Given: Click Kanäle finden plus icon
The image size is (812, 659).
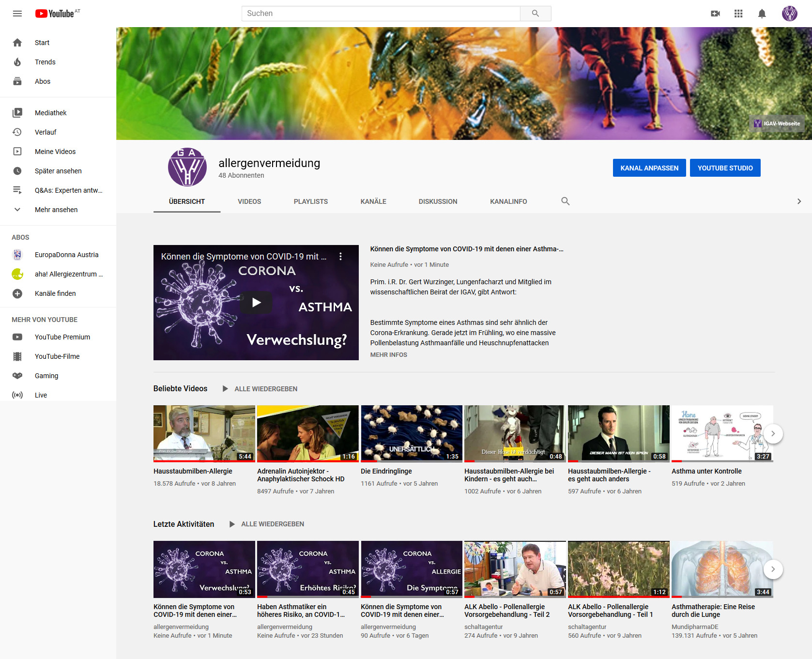Looking at the screenshot, I should pos(17,293).
